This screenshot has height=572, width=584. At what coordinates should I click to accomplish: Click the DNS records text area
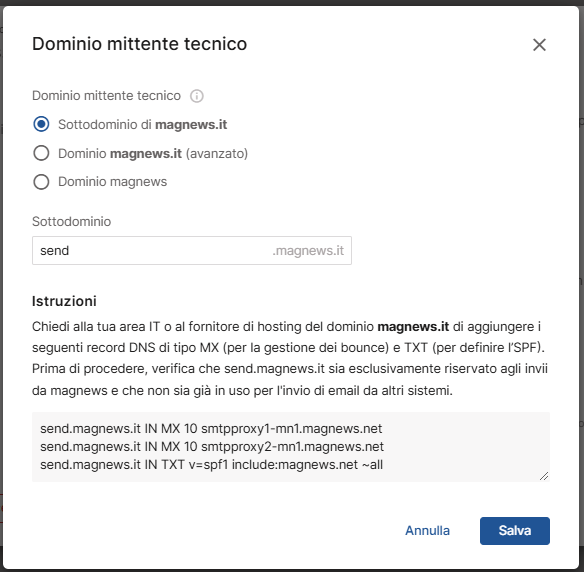[291, 447]
